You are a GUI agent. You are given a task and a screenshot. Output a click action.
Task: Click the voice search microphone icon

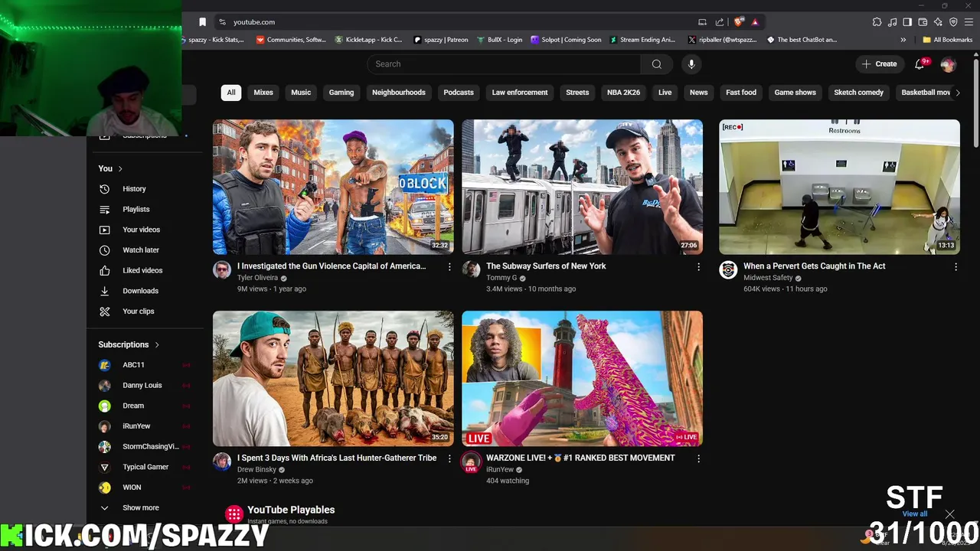tap(691, 64)
